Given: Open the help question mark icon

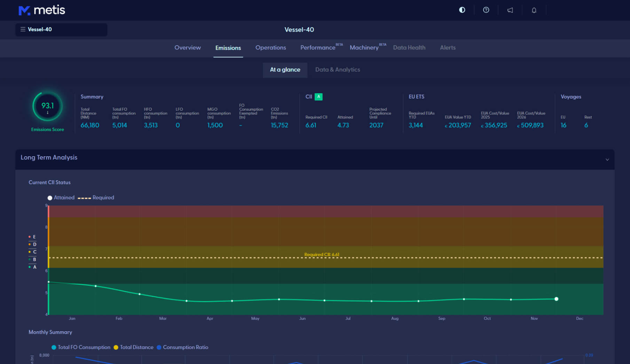Looking at the screenshot, I should 486,10.
